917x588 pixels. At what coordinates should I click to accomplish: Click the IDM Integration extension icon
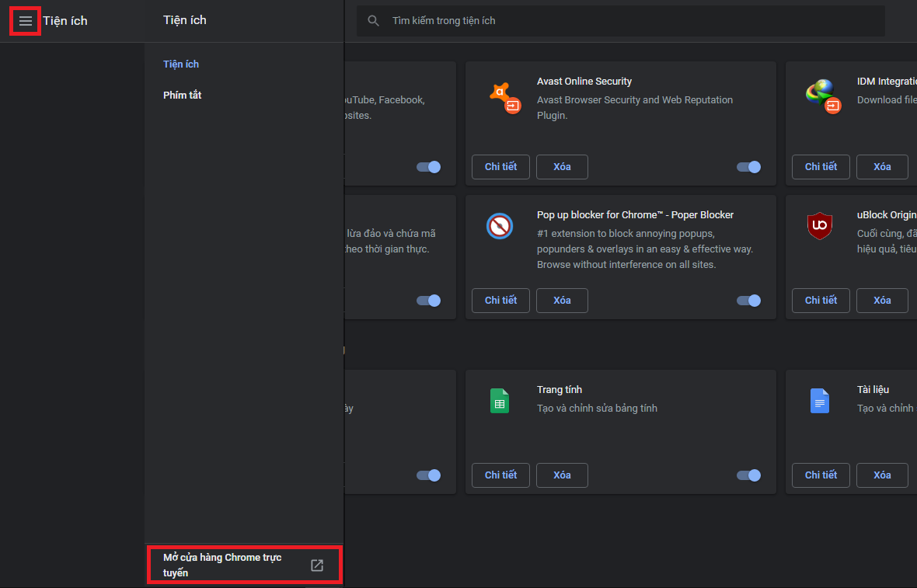[x=824, y=96]
